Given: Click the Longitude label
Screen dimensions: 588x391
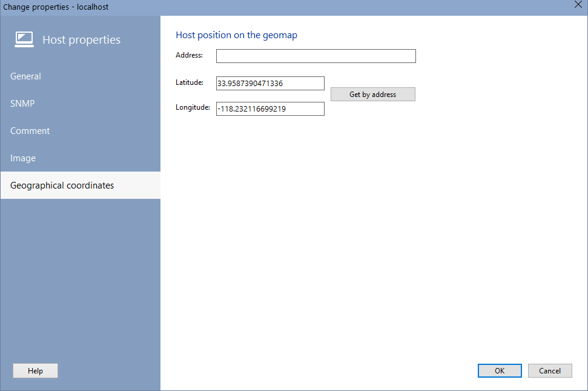Looking at the screenshot, I should pyautogui.click(x=193, y=108).
